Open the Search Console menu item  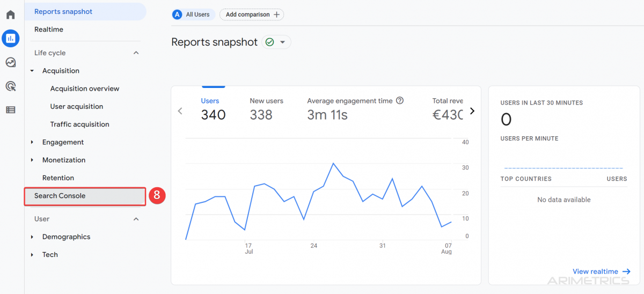point(85,196)
